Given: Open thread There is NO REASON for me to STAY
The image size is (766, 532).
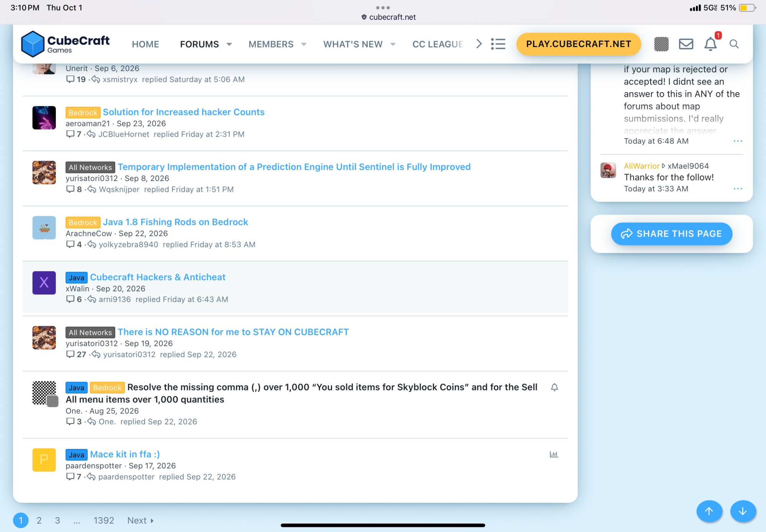Looking at the screenshot, I should point(233,332).
